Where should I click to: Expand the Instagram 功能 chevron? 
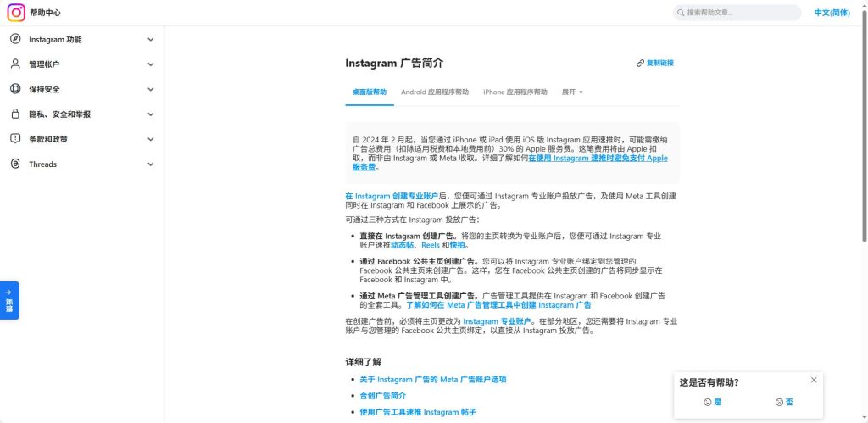(151, 39)
